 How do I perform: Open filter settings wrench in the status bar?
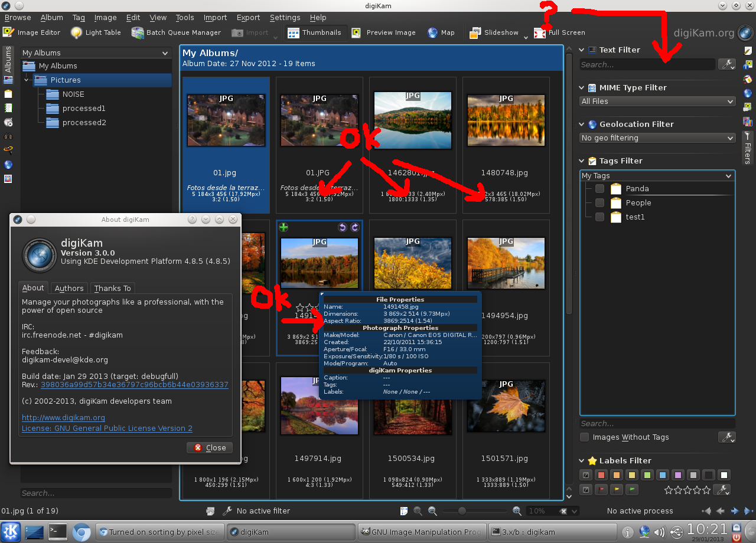[x=227, y=511]
